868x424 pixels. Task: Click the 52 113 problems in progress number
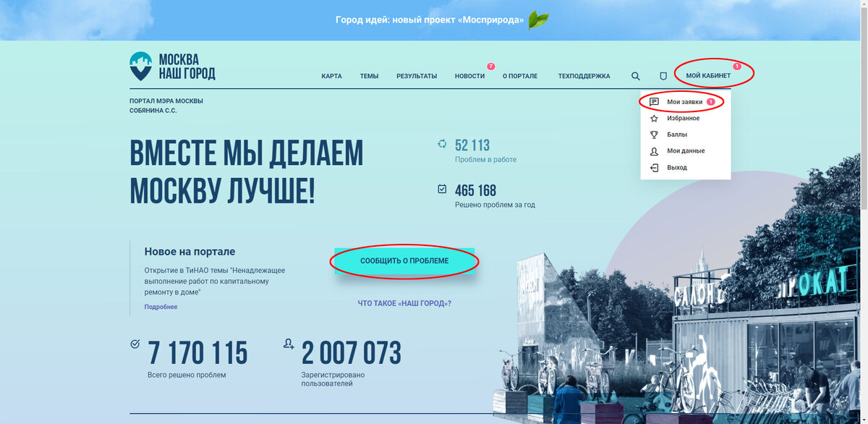click(x=472, y=145)
